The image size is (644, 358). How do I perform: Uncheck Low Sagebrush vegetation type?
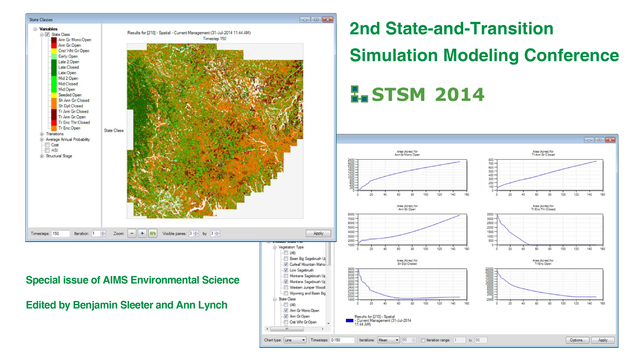[286, 270]
